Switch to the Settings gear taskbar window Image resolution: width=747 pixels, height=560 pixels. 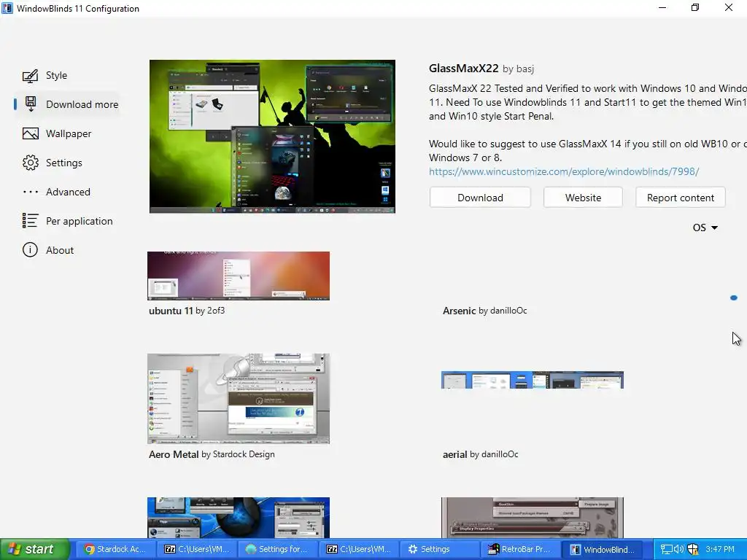[440, 550]
